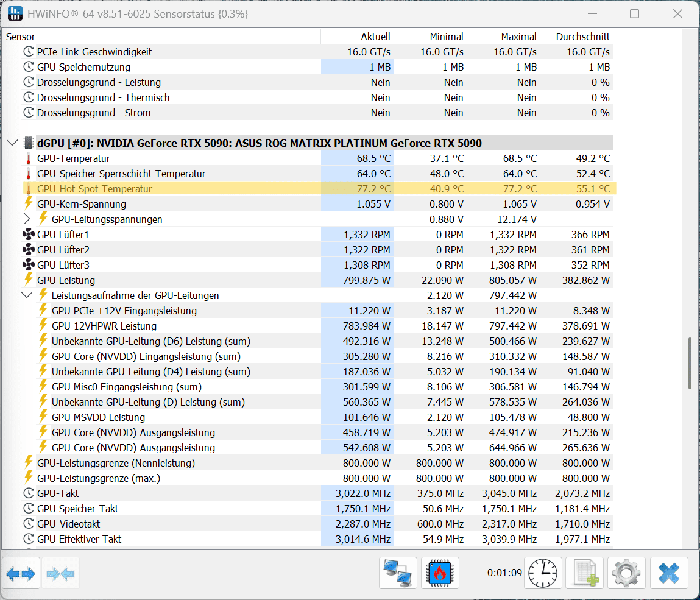700x600 pixels.
Task: Select Drosselungsgrund - Strom row
Action: tap(317, 113)
